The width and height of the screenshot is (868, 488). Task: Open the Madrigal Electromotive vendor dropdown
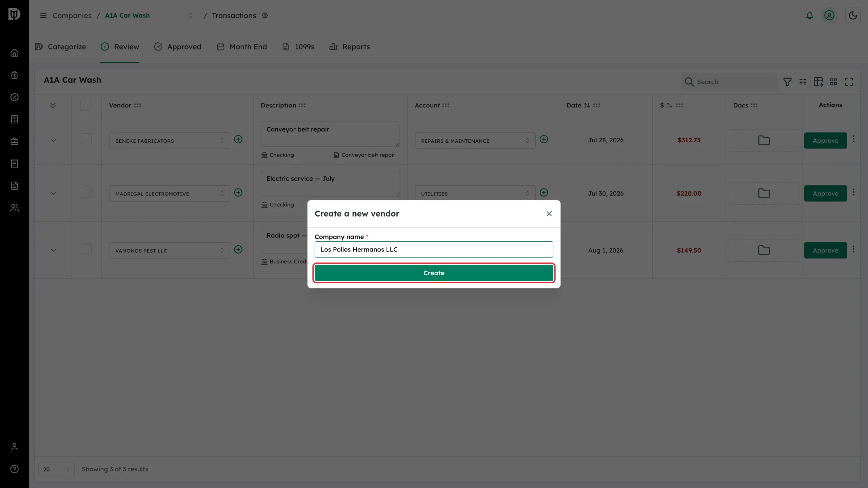coord(169,194)
